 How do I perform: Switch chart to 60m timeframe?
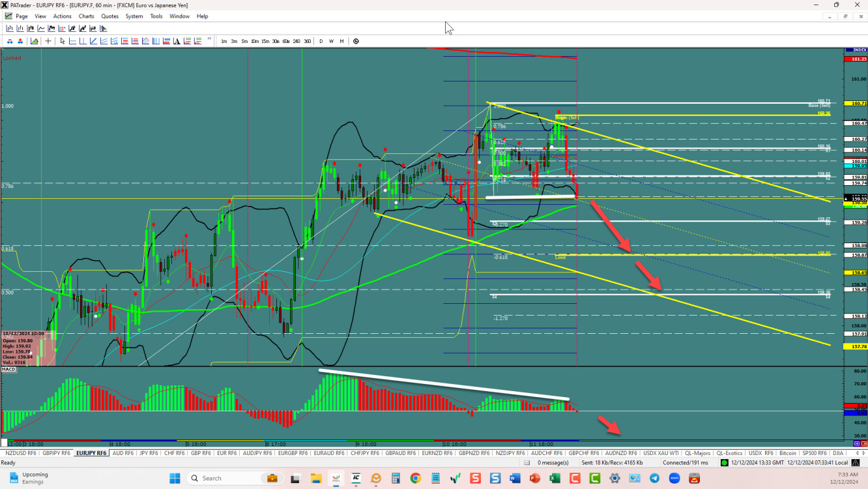point(286,41)
